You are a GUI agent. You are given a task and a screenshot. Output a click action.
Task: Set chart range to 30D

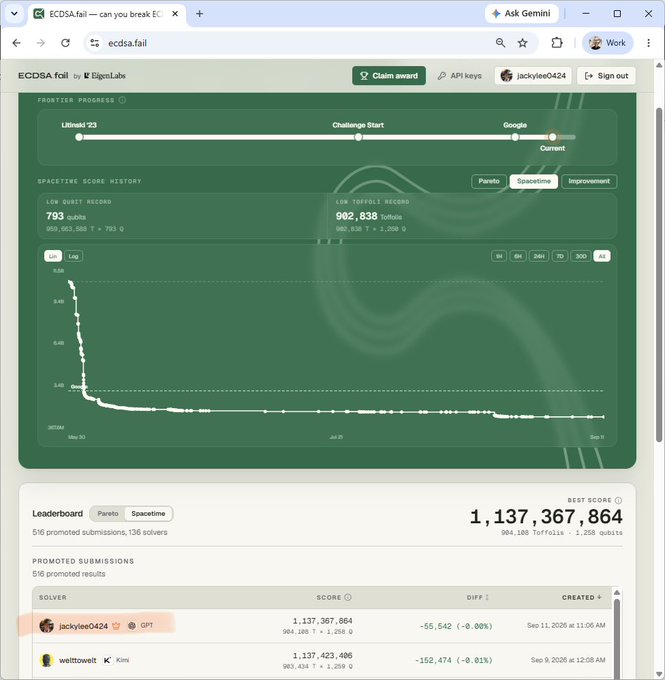(x=581, y=256)
